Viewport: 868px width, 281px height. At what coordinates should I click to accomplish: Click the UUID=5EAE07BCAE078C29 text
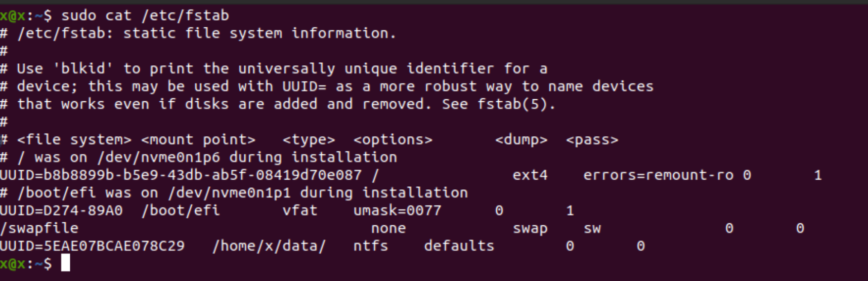click(x=92, y=246)
